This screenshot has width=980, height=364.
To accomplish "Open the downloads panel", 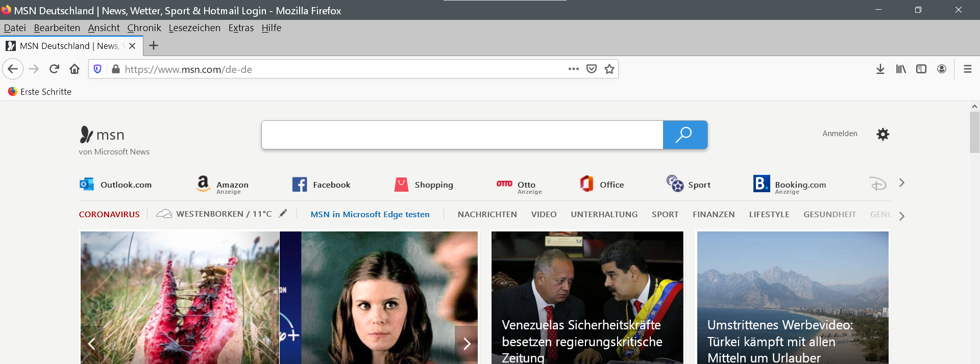I will coord(880,69).
